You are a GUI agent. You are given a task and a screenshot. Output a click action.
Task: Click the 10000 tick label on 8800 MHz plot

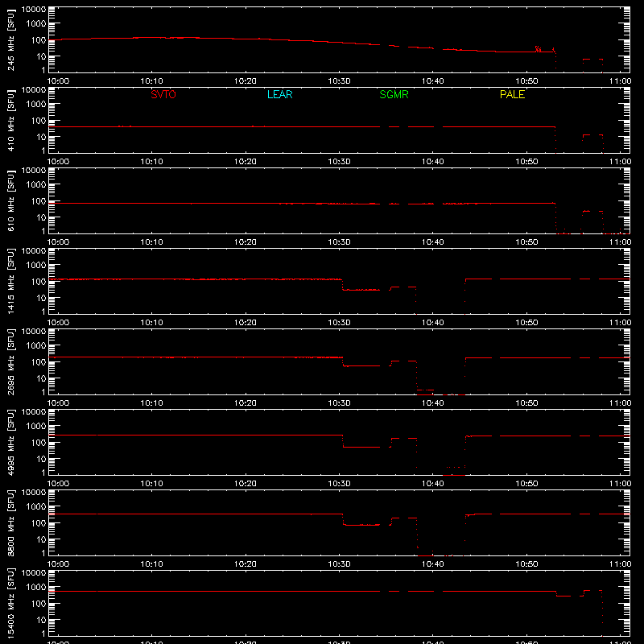[34, 493]
